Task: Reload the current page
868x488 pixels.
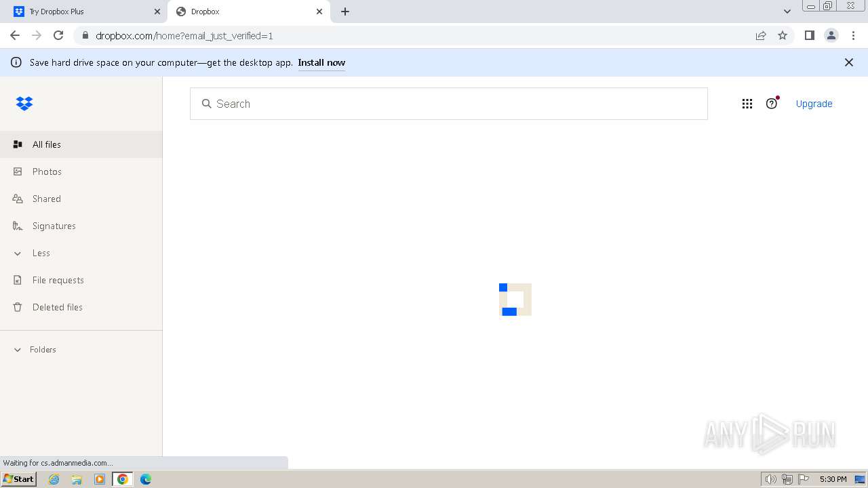Action: [x=58, y=35]
